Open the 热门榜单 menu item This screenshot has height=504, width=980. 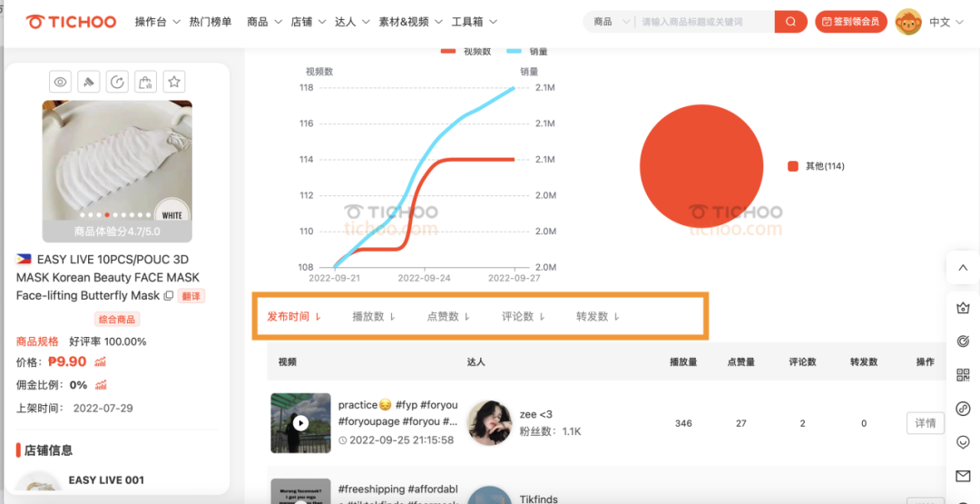210,22
